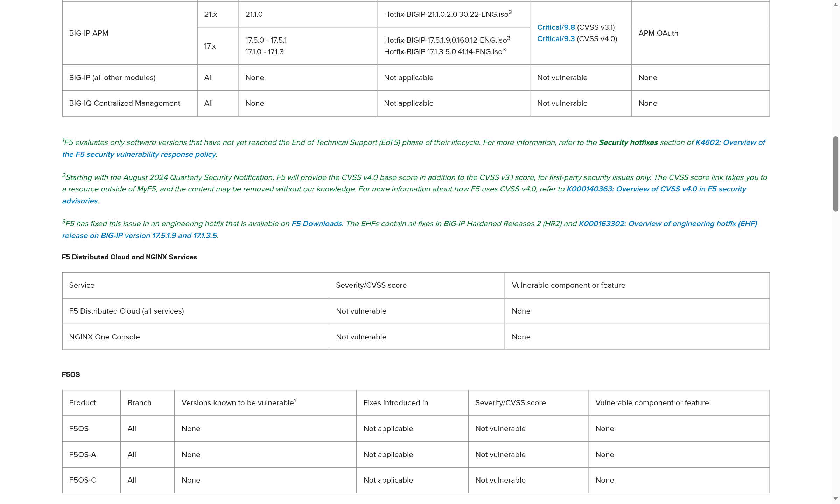Screen dimensions: 840x504
Task: Open the Critical/9.3 CVSS v4.0 link
Action: [x=556, y=39]
